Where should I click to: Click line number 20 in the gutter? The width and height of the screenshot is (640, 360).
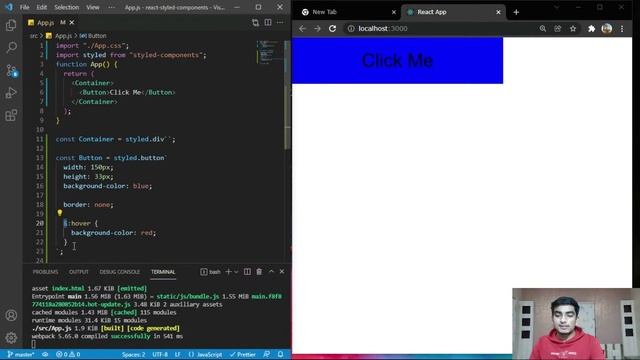[x=40, y=223]
